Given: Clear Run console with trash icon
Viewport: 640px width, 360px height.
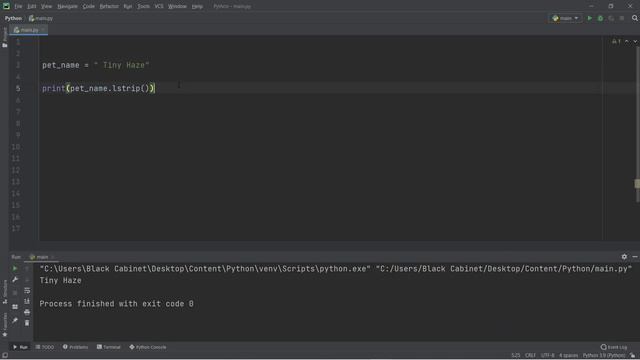Looking at the screenshot, I should pos(27,323).
